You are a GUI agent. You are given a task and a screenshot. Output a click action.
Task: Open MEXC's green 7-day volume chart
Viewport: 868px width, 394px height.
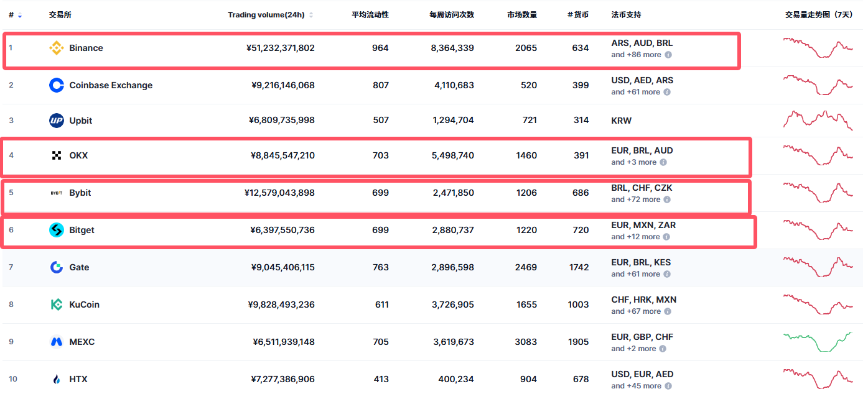[818, 342]
